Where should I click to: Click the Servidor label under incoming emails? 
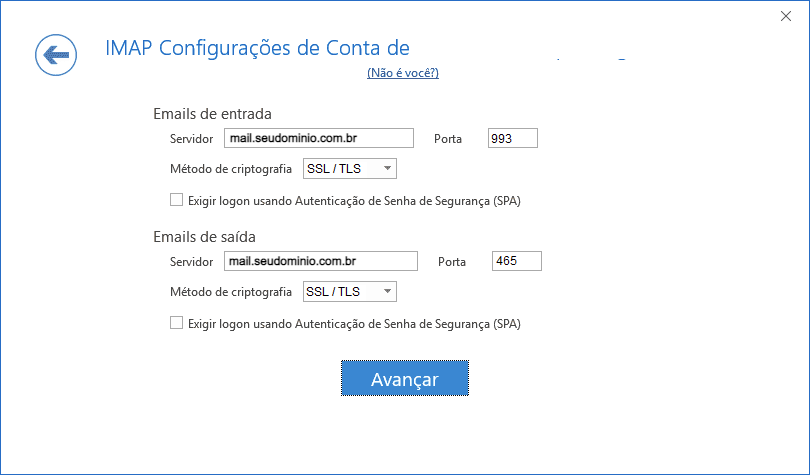(x=192, y=139)
